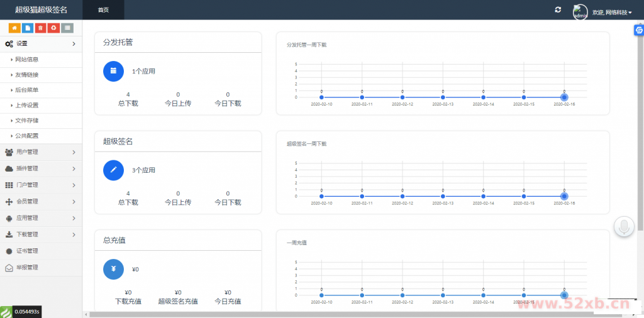Open the 网站信息 settings page
The width and height of the screenshot is (644, 318).
(x=27, y=60)
